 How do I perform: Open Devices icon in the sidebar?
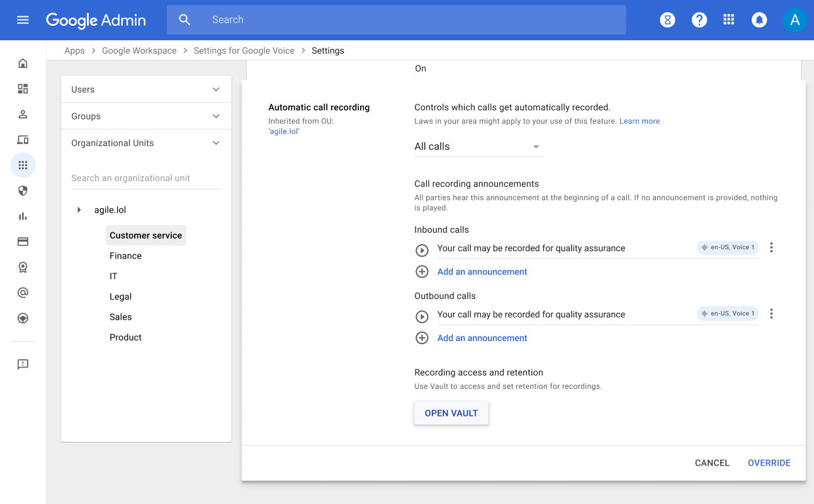coord(23,140)
